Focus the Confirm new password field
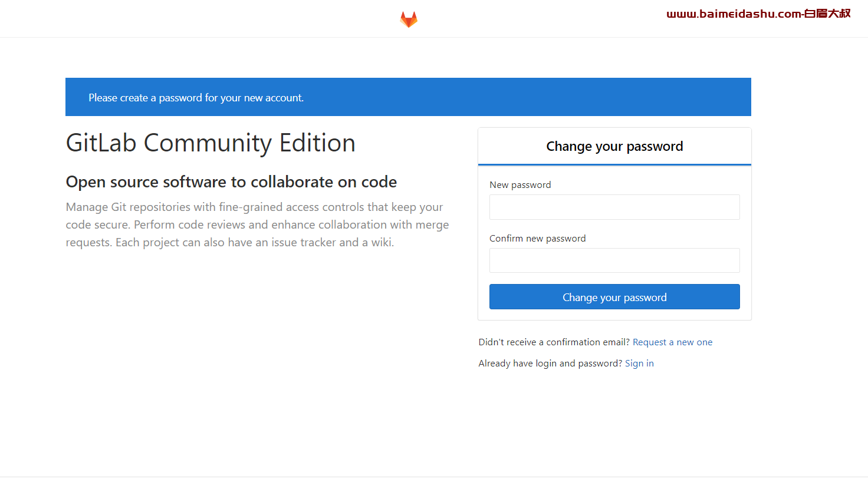868x479 pixels. click(614, 260)
